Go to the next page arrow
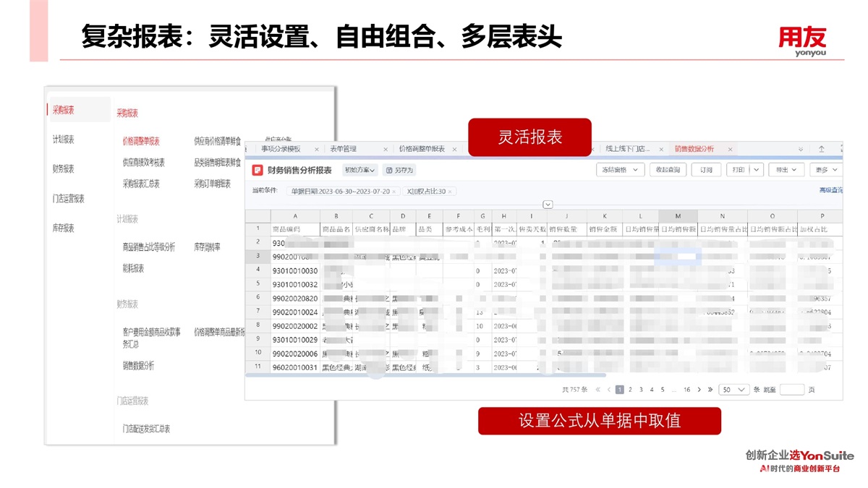868x488 pixels. (699, 390)
